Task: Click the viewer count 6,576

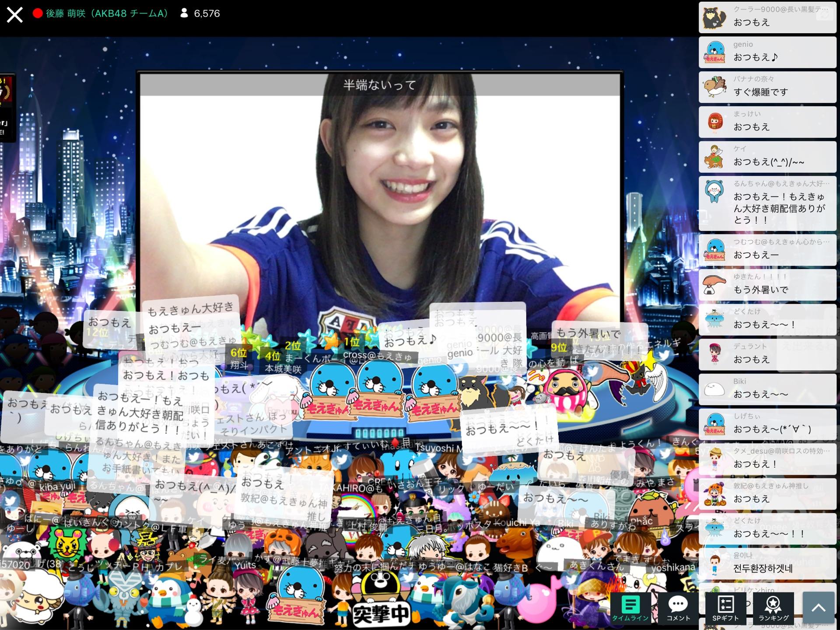Action: [x=207, y=14]
